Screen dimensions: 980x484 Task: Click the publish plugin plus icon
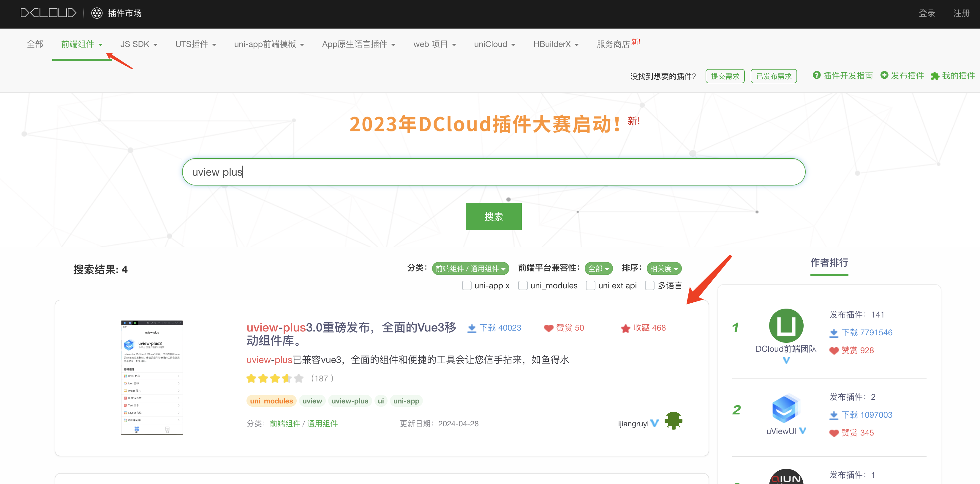[884, 76]
